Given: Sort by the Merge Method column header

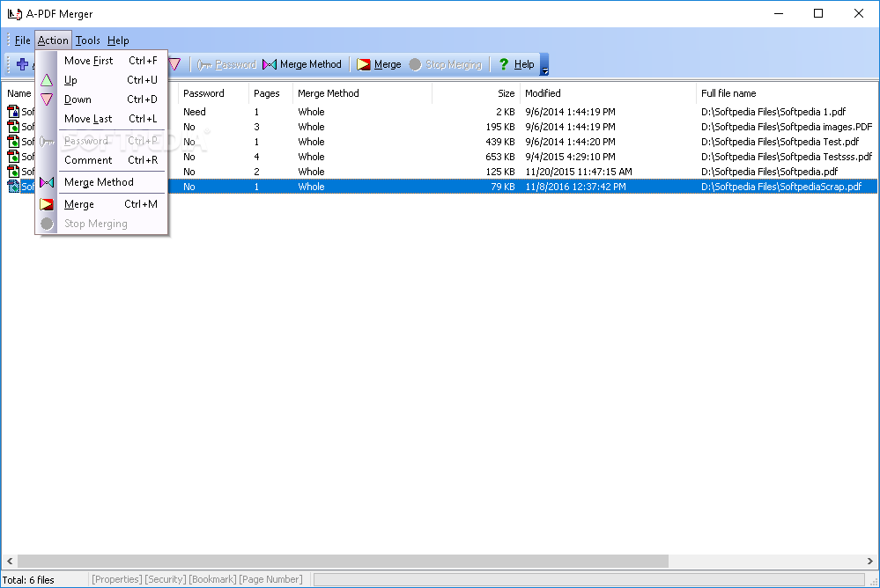Looking at the screenshot, I should click(x=363, y=93).
